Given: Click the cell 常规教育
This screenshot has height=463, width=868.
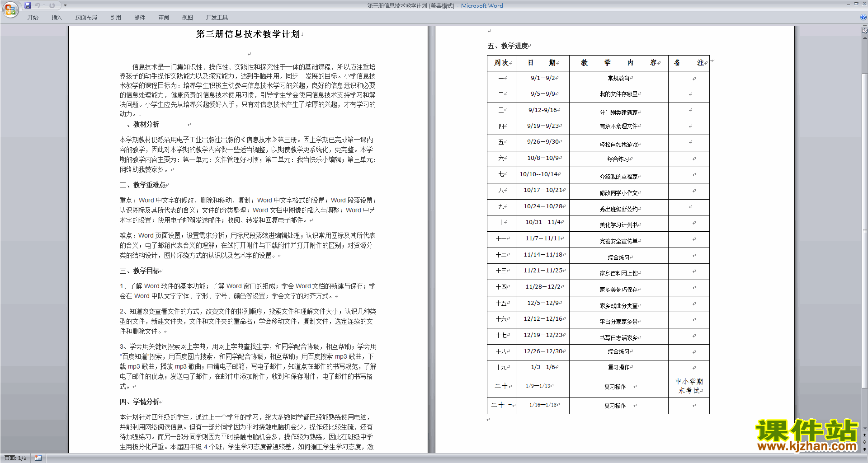Looking at the screenshot, I should tap(618, 78).
